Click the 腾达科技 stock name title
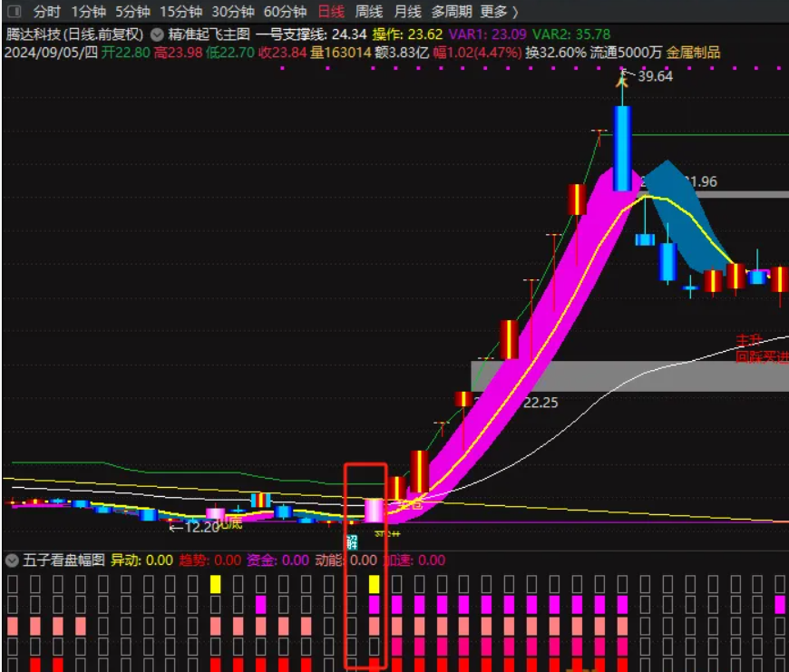 point(32,34)
